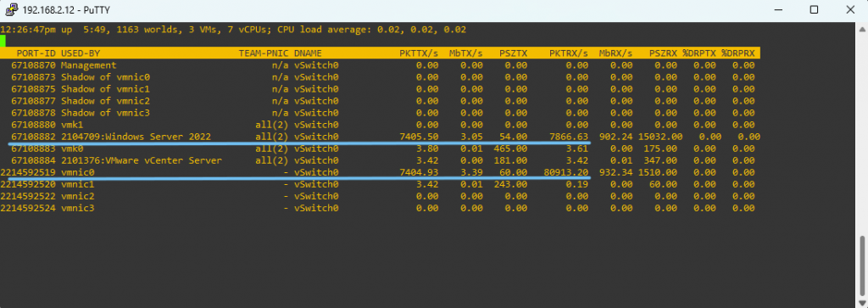Click the 'CPU load average' text
Viewport: 868px width, 308px height.
click(x=324, y=30)
